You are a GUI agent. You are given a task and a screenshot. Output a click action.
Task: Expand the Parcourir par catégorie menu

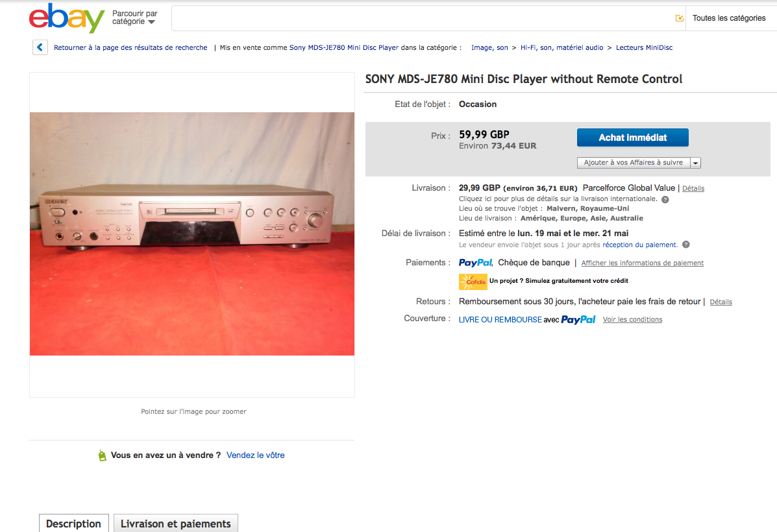pyautogui.click(x=135, y=18)
